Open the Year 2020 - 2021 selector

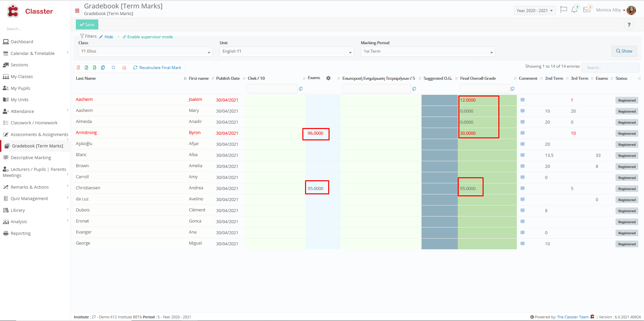pyautogui.click(x=535, y=10)
